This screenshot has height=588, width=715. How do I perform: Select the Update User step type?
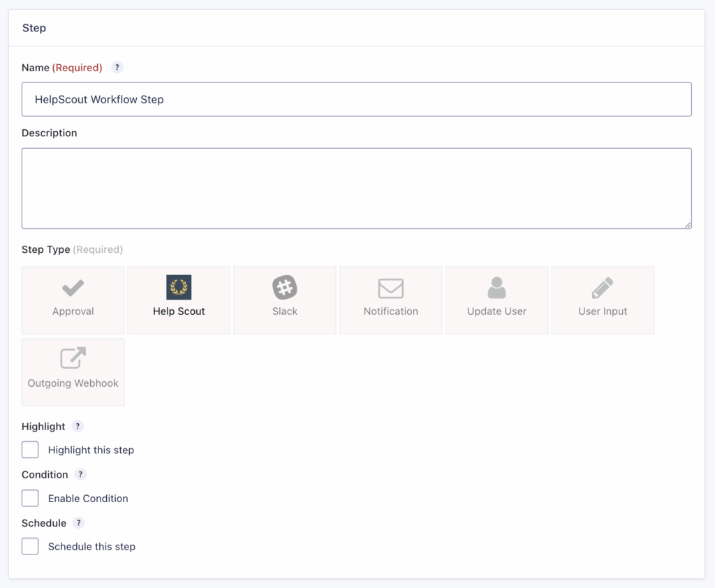(496, 299)
